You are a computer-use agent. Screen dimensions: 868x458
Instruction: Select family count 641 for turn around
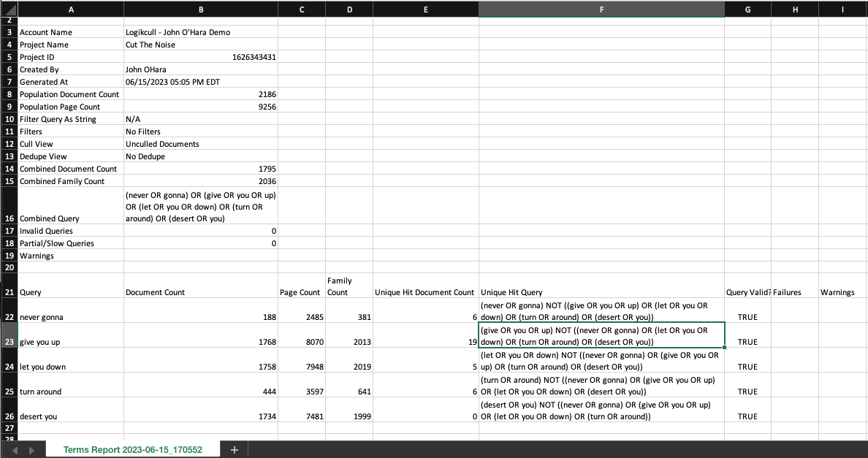pyautogui.click(x=349, y=385)
